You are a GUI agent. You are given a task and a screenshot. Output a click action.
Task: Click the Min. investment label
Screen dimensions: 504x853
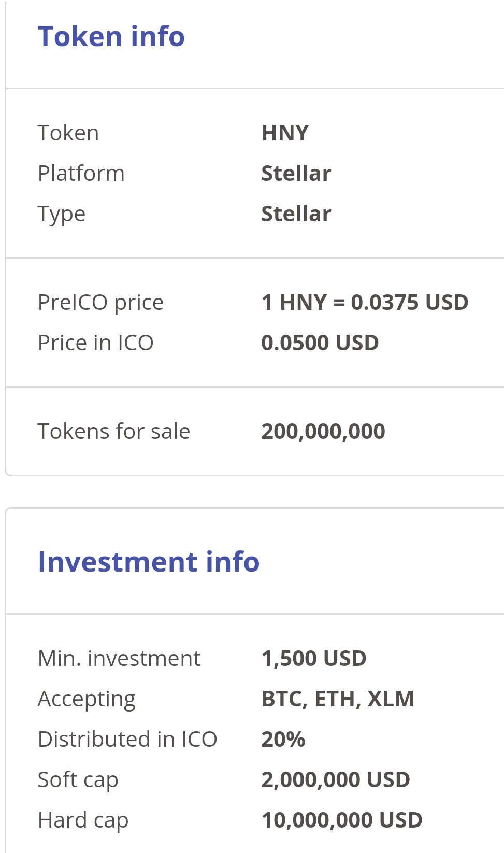point(119,659)
